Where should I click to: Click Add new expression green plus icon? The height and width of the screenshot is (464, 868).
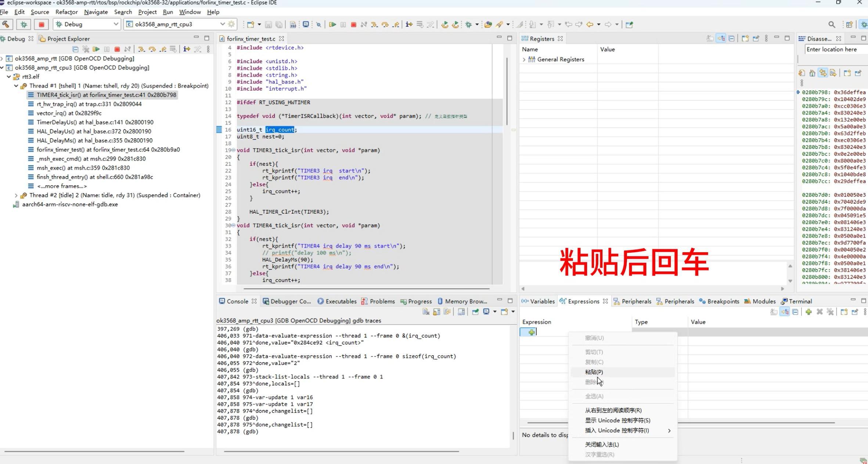pos(808,312)
